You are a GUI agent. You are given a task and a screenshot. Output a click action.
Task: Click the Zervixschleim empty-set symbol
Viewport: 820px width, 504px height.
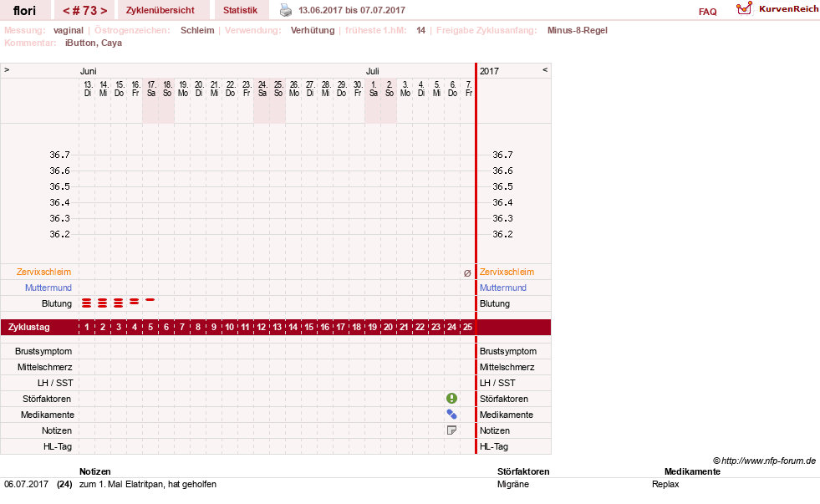[467, 273]
